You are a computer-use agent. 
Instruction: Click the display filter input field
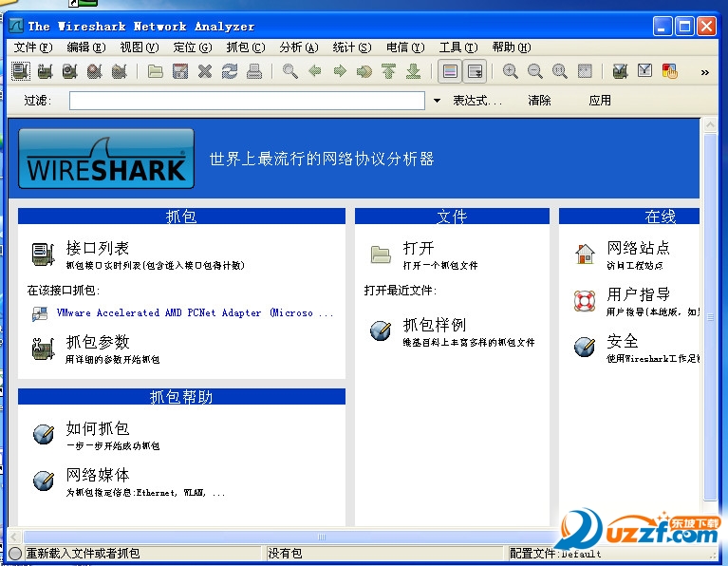[x=247, y=101]
